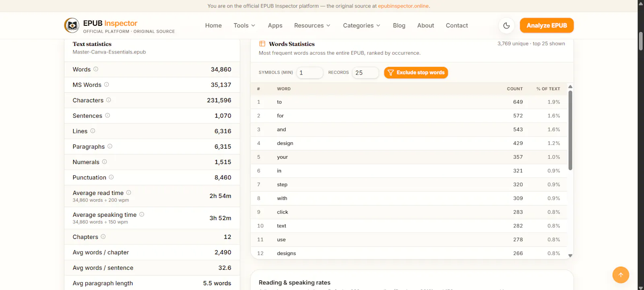Image resolution: width=644 pixels, height=290 pixels.
Task: Click info icon next to Characters
Action: pos(109,100)
